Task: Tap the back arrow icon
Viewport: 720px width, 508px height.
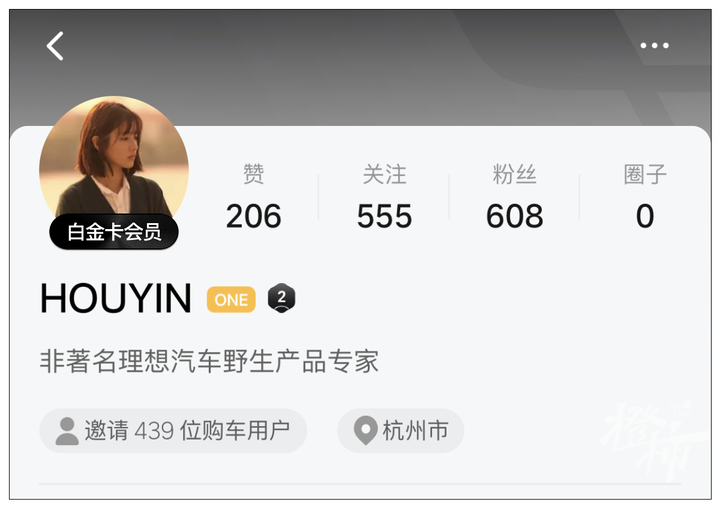Action: [55, 46]
